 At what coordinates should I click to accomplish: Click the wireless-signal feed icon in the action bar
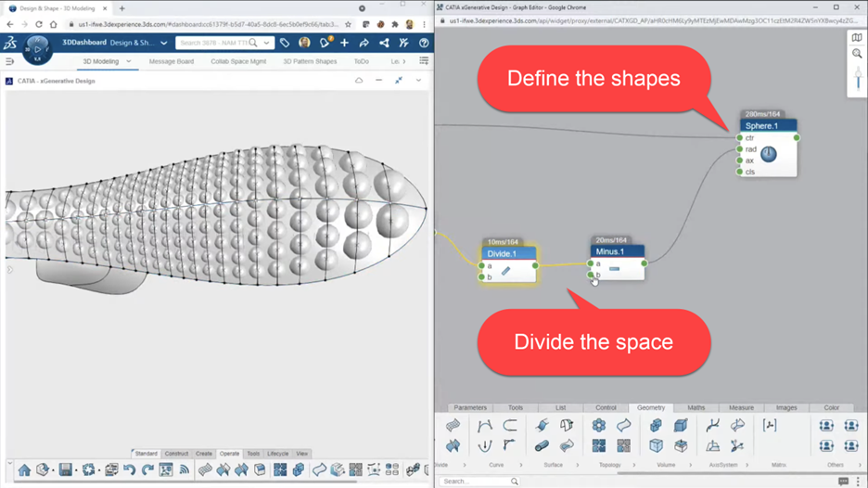click(185, 469)
